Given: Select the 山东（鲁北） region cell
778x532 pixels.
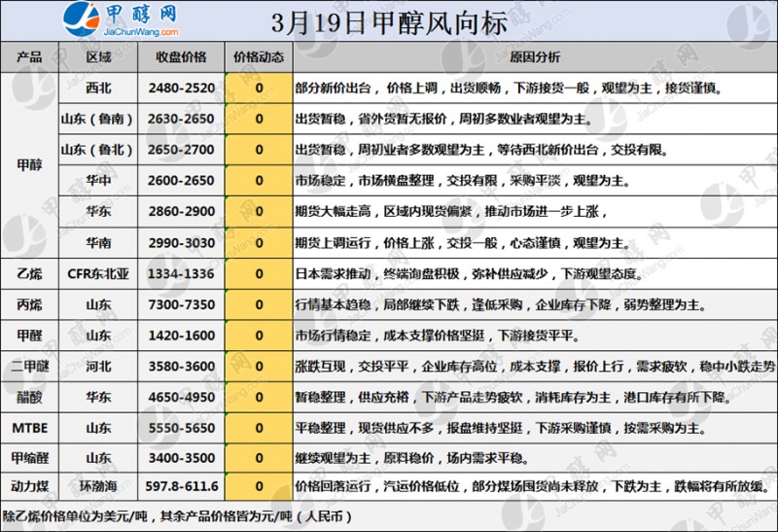Looking at the screenshot, I should point(98,150).
